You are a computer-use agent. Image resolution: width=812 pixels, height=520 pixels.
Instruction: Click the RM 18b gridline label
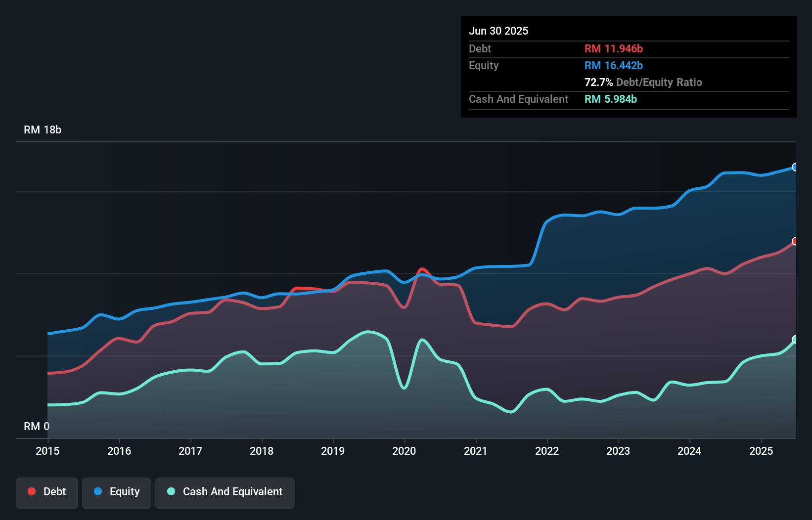42,130
